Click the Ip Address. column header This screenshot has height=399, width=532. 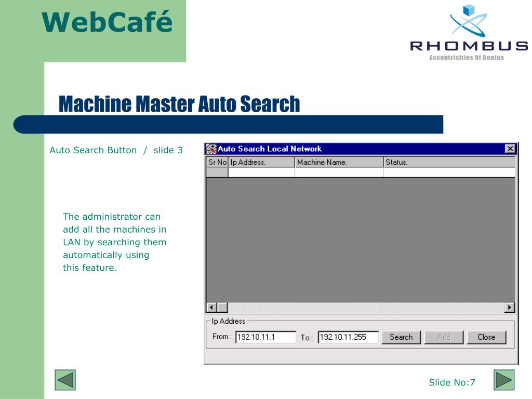point(262,163)
